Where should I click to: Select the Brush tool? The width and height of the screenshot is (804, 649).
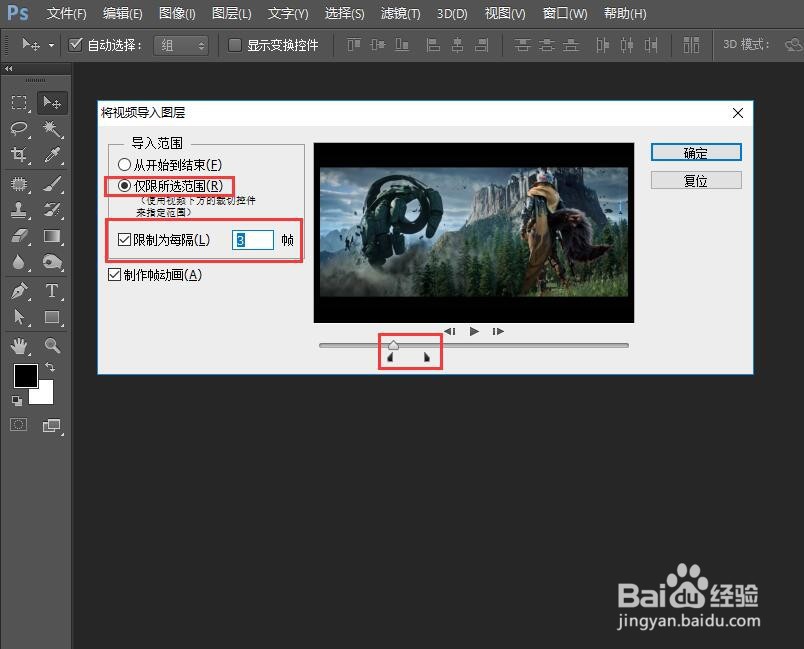[52, 184]
